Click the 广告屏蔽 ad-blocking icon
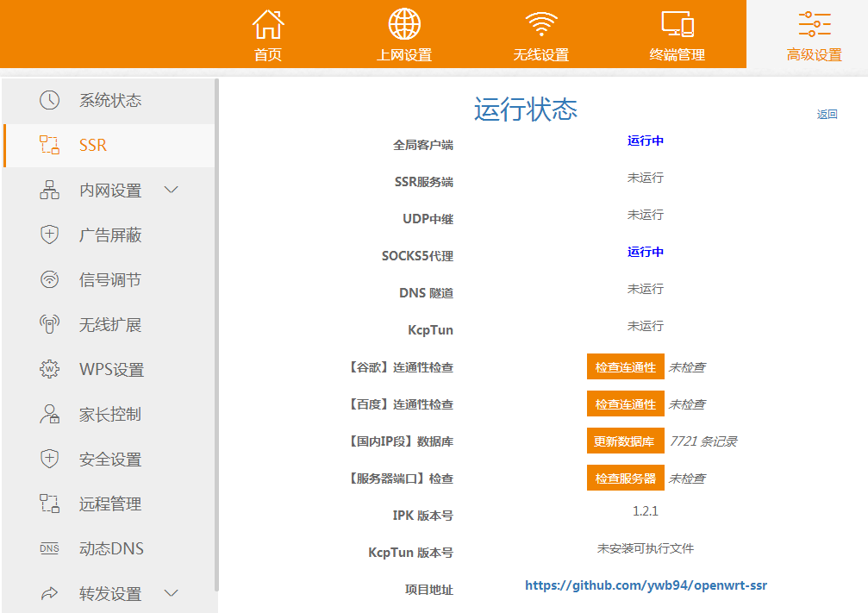The width and height of the screenshot is (868, 613). [x=49, y=235]
